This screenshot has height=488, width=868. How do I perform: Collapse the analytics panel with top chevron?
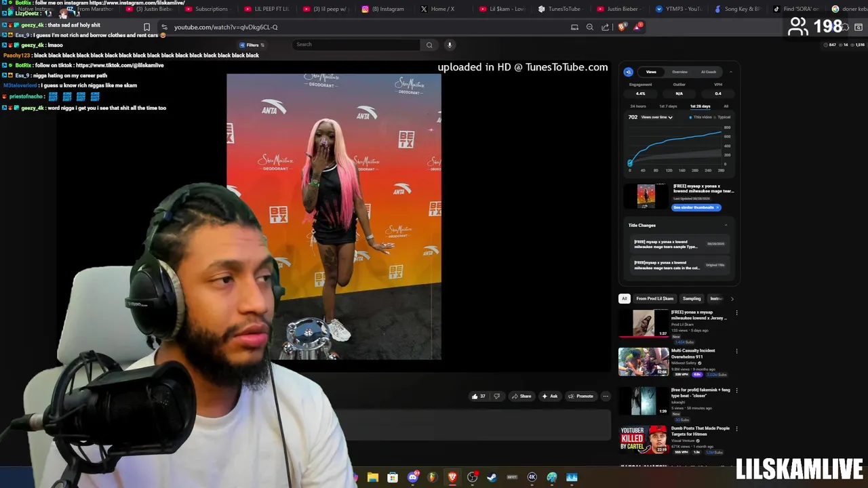coord(731,72)
